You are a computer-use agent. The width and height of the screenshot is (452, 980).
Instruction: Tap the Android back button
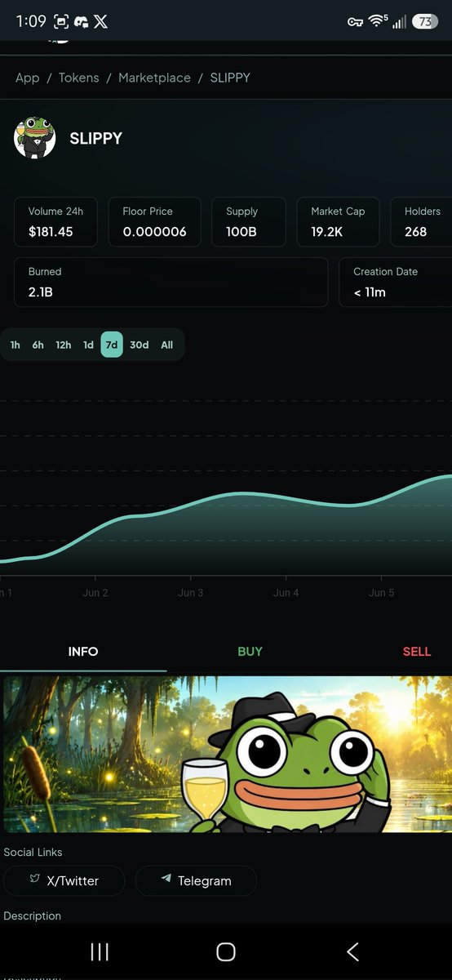click(x=352, y=951)
